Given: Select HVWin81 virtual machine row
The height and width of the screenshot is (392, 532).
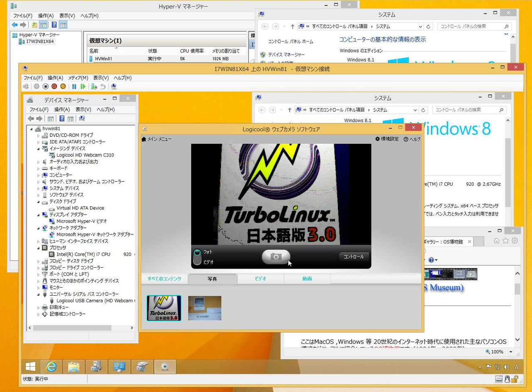Looking at the screenshot, I should (168, 59).
